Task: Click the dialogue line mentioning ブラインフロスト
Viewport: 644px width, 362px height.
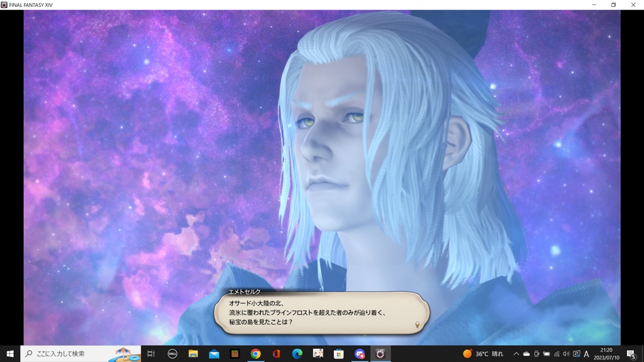Action: pyautogui.click(x=308, y=313)
